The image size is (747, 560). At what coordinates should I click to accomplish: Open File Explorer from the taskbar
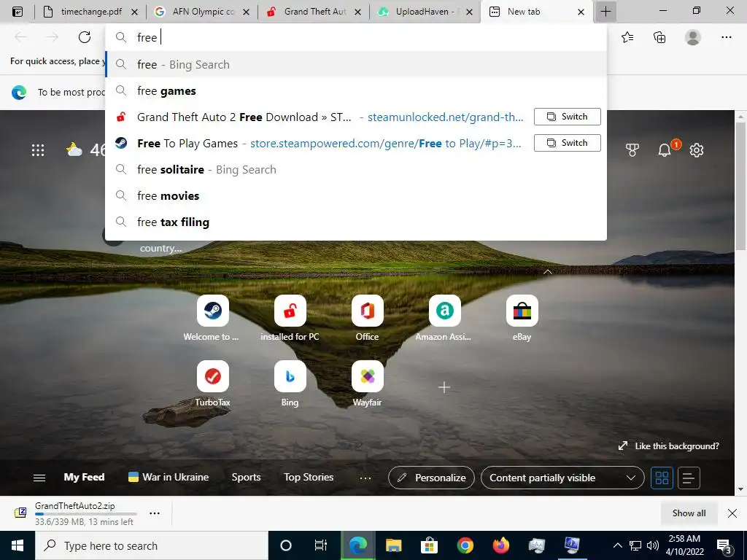pos(393,545)
